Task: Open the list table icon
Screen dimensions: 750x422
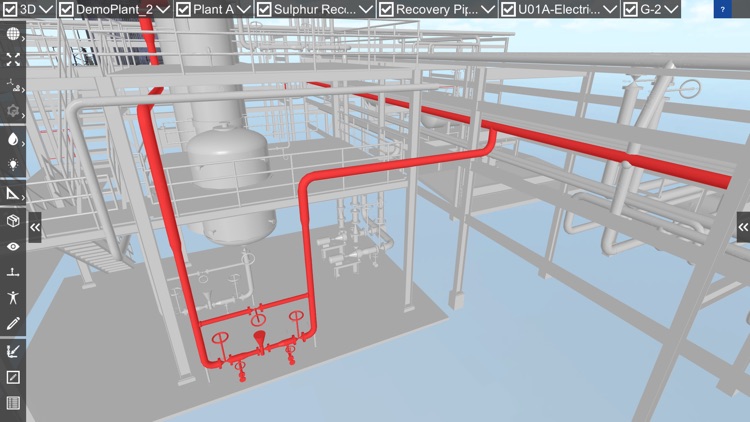Action: (x=13, y=403)
